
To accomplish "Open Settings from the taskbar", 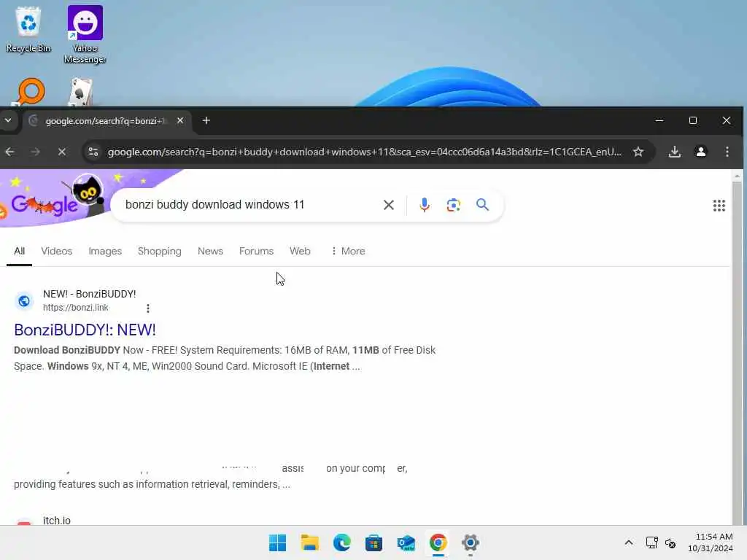I will [471, 542].
